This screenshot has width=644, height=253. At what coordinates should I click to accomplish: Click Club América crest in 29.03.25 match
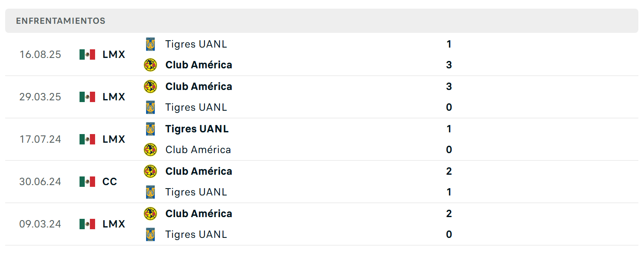150,86
